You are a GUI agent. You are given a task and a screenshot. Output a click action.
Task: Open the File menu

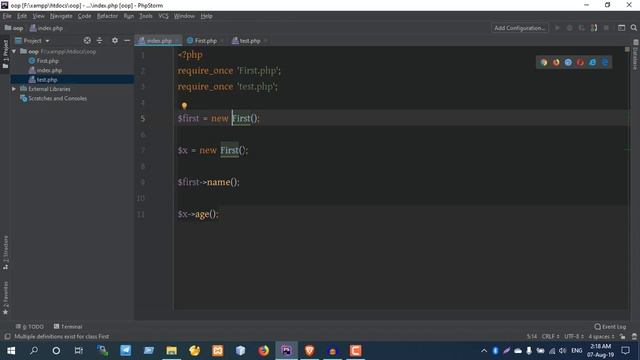click(x=7, y=16)
